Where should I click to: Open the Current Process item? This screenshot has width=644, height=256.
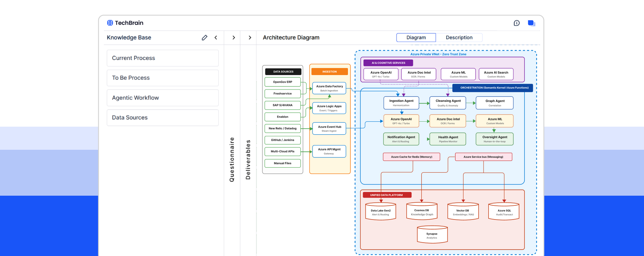coord(162,58)
